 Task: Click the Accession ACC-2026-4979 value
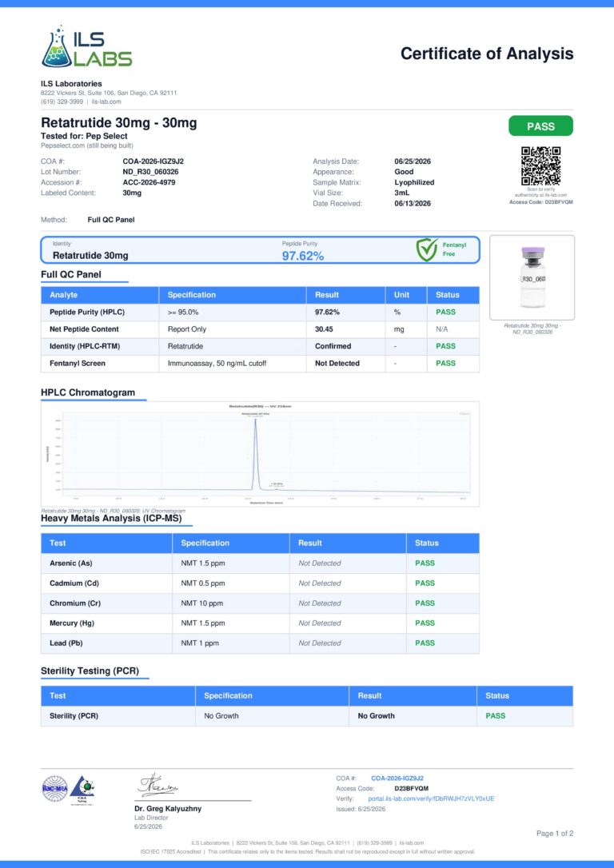pos(149,183)
